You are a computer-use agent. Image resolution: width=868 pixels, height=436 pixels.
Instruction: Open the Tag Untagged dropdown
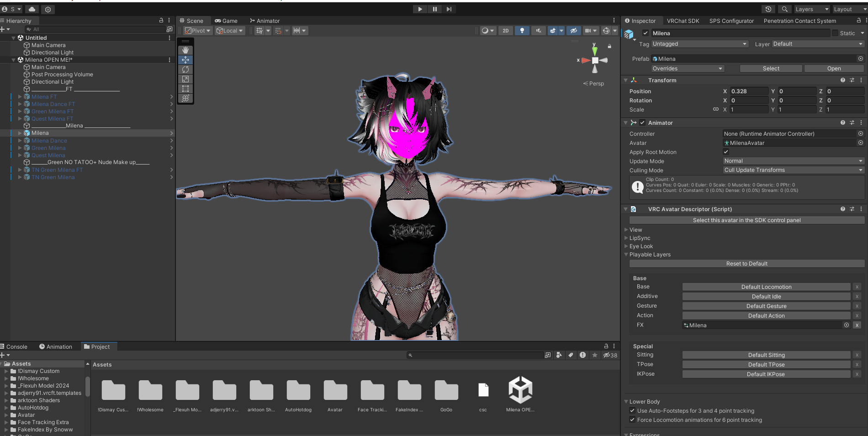(699, 44)
